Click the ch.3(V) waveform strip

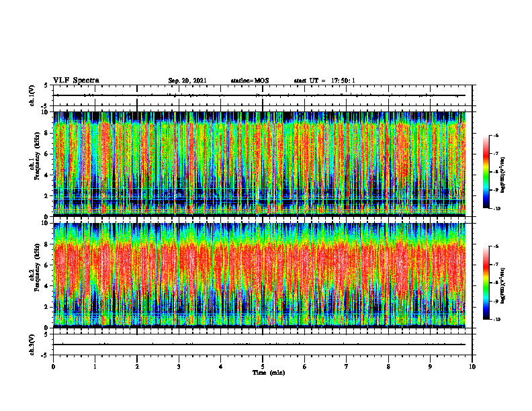tap(263, 345)
